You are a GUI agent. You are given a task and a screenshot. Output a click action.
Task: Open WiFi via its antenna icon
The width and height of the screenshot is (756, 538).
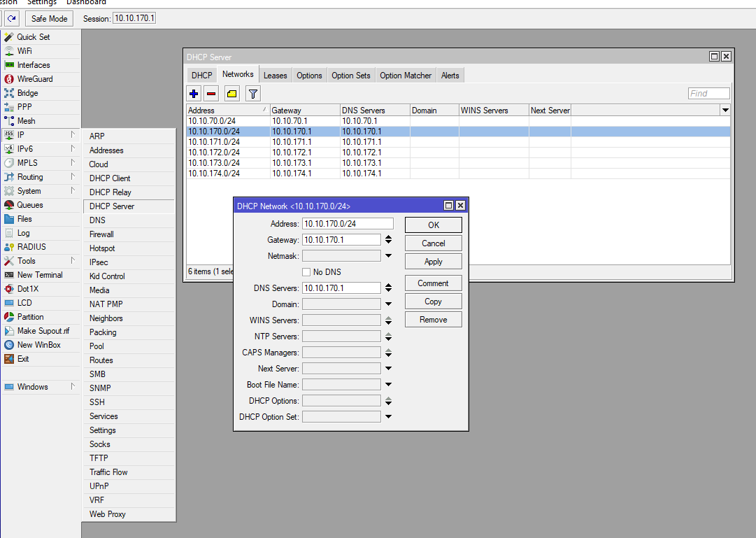[x=9, y=50]
